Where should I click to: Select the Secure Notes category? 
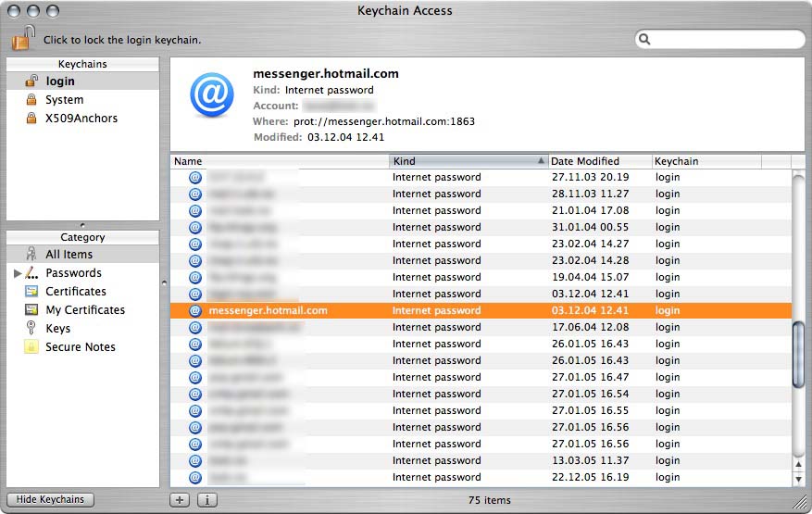point(82,346)
